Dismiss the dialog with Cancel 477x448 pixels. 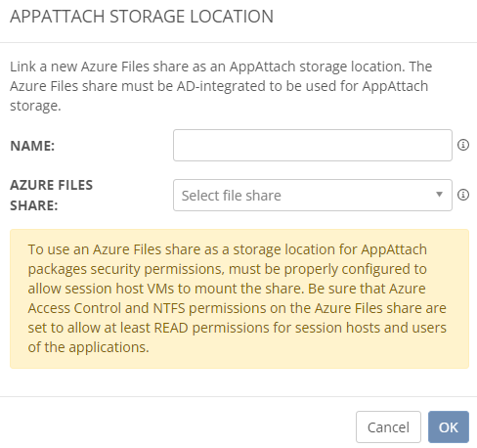coord(388,426)
